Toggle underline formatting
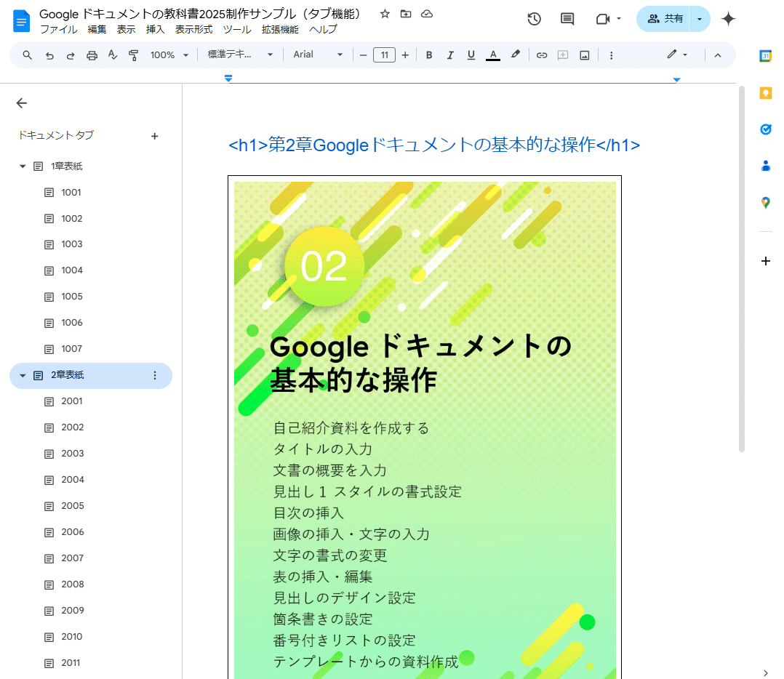 coord(471,55)
